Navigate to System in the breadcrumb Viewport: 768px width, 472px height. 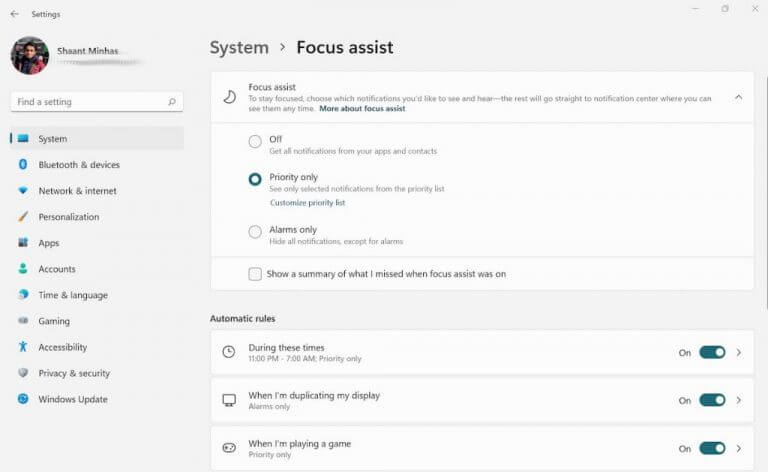(239, 47)
